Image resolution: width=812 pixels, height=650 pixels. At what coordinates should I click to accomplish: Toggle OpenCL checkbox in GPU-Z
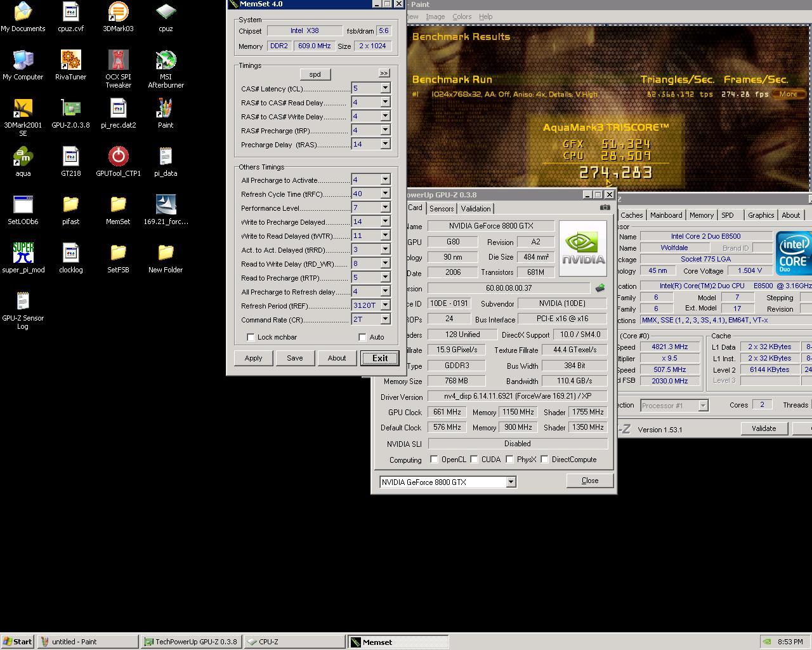[x=434, y=459]
